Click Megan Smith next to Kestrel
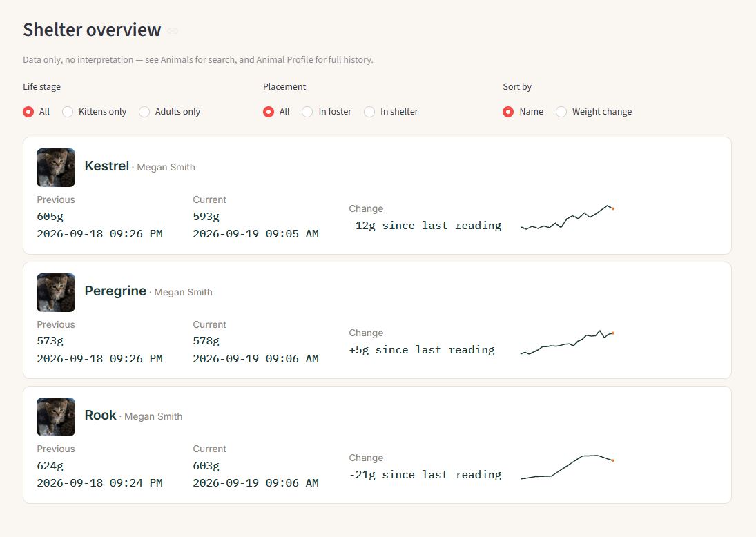756x537 pixels. point(166,167)
